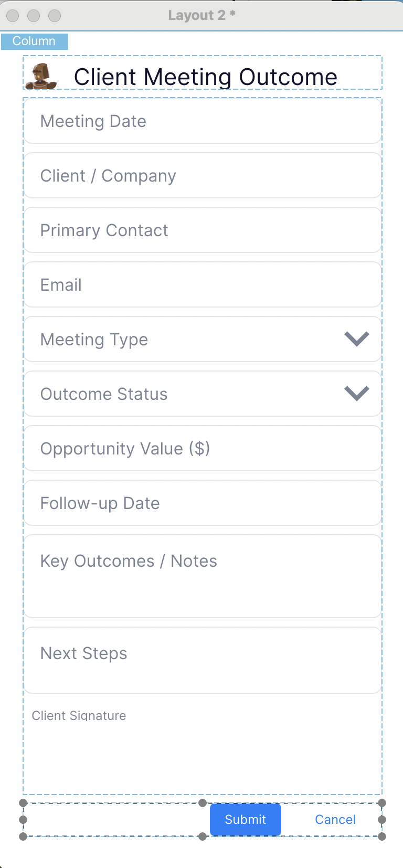Click the Key Outcomes / Notes text area
The image size is (403, 868).
[202, 576]
